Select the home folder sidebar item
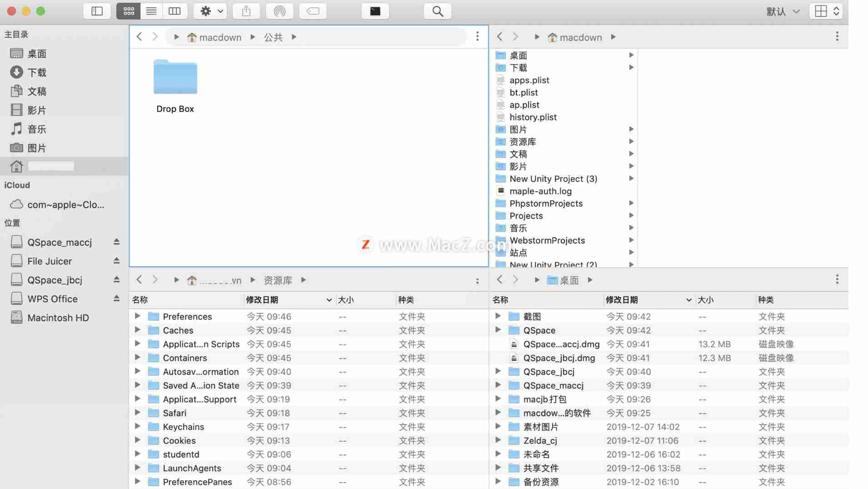868x489 pixels. click(x=64, y=166)
